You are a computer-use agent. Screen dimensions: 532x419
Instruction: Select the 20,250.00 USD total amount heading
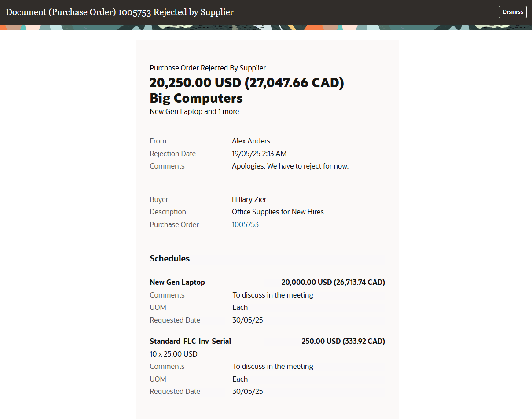click(x=247, y=82)
